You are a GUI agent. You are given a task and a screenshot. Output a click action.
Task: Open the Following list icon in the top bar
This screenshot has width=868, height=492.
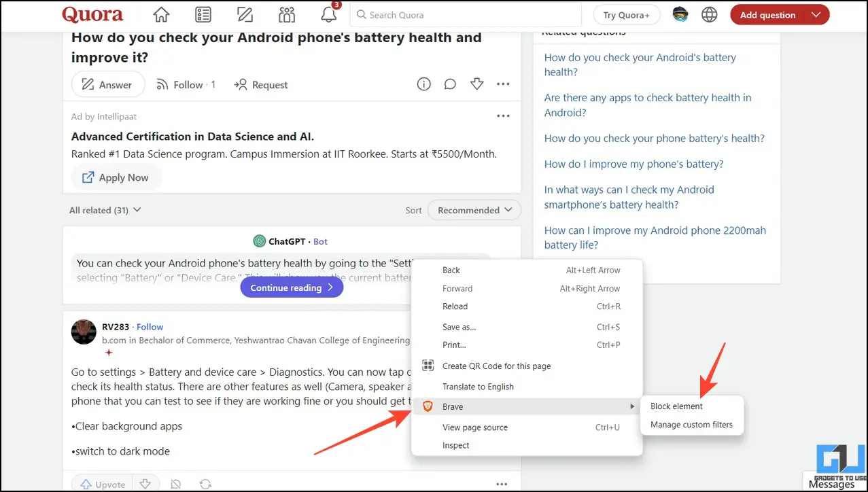click(x=203, y=14)
